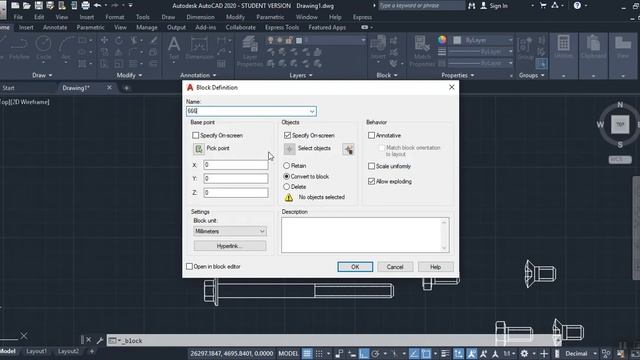Image resolution: width=640 pixels, height=360 pixels.
Task: Uncheck Allow exploding checkbox
Action: (x=371, y=181)
